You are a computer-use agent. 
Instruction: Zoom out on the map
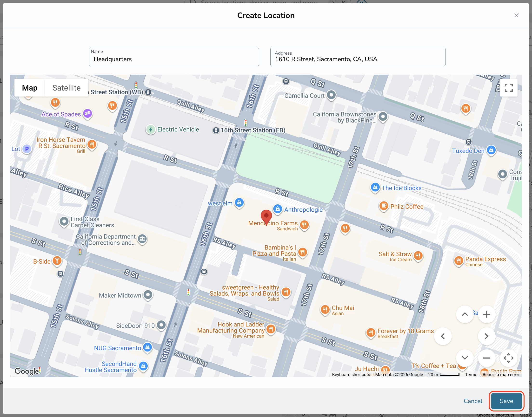[486, 358]
